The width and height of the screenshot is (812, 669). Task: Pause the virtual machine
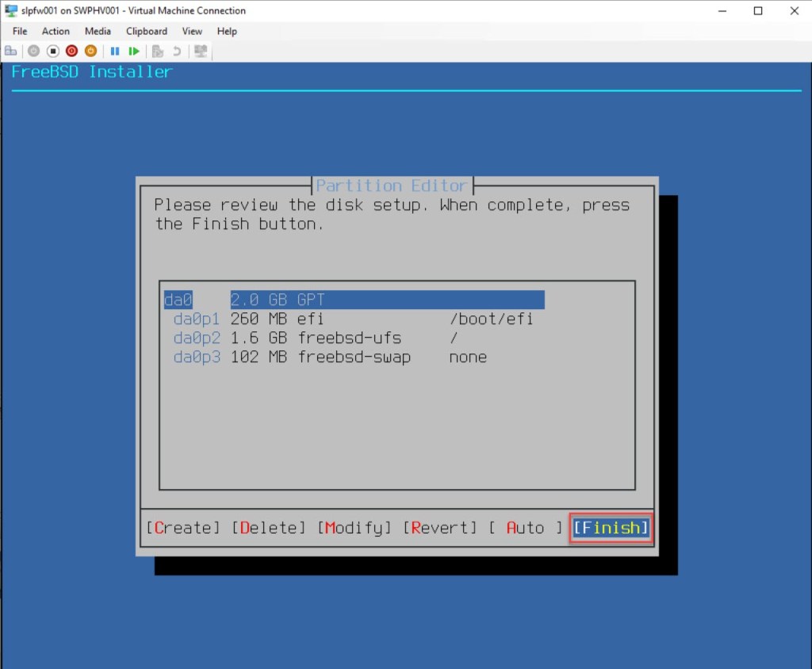(115, 52)
